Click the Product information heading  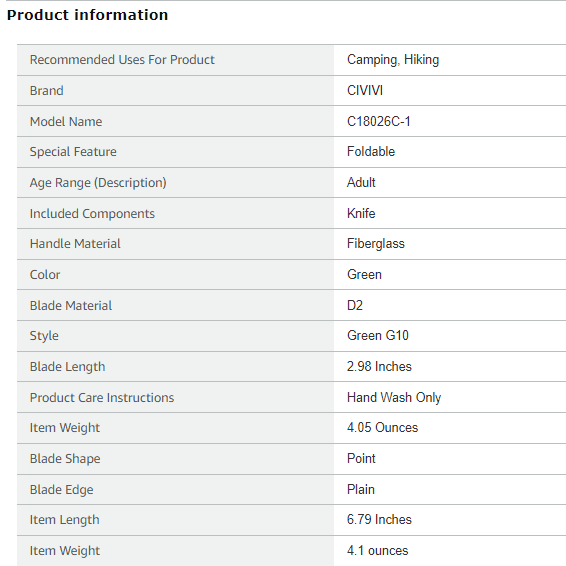(x=87, y=15)
